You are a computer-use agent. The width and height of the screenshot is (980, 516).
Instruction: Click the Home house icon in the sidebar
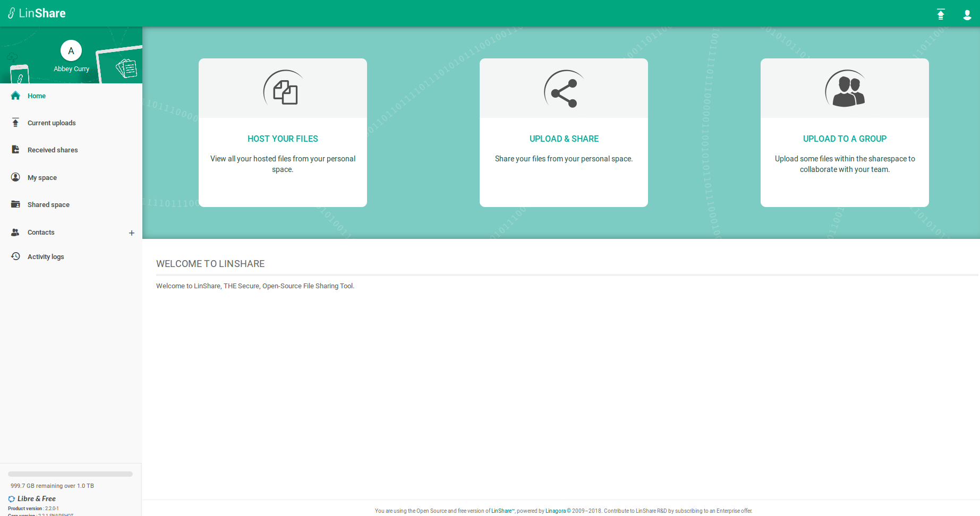pos(15,96)
